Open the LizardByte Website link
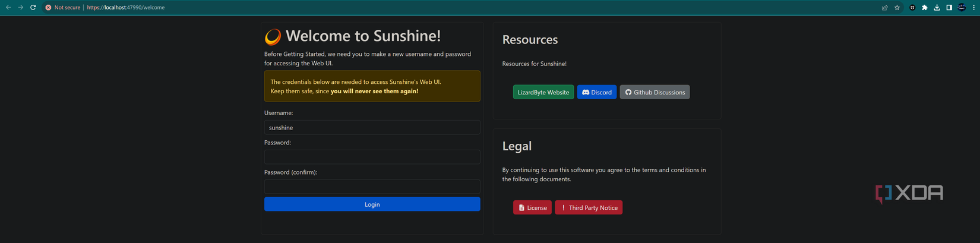980x243 pixels. 543,92
